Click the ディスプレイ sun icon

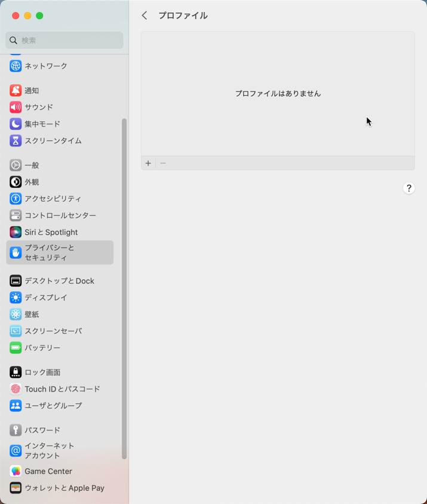tap(16, 298)
